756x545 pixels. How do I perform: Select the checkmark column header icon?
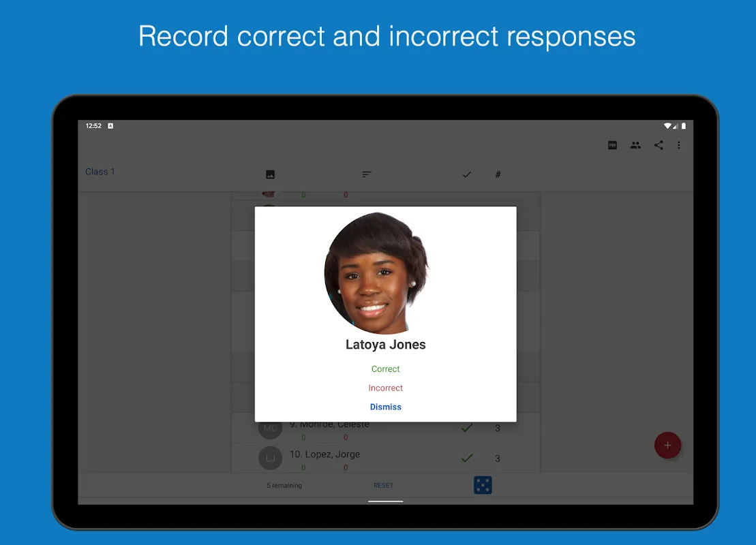[x=467, y=174]
